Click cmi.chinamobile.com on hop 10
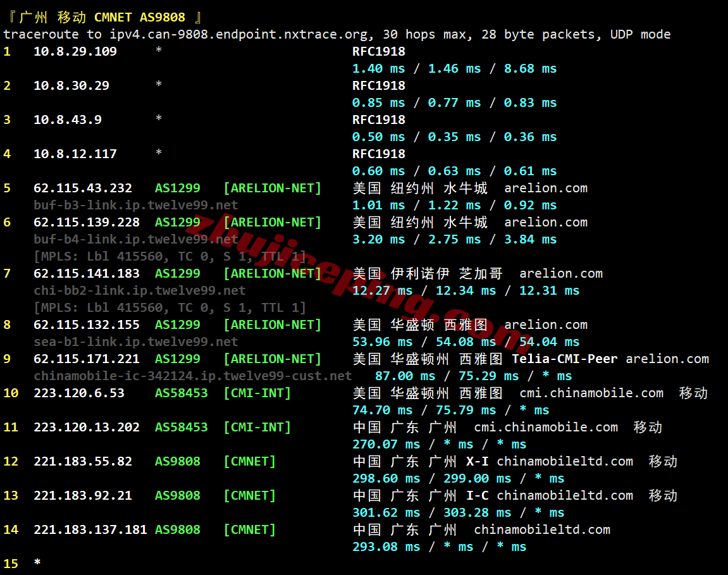Screen dimensions: 728x575 point(591,393)
